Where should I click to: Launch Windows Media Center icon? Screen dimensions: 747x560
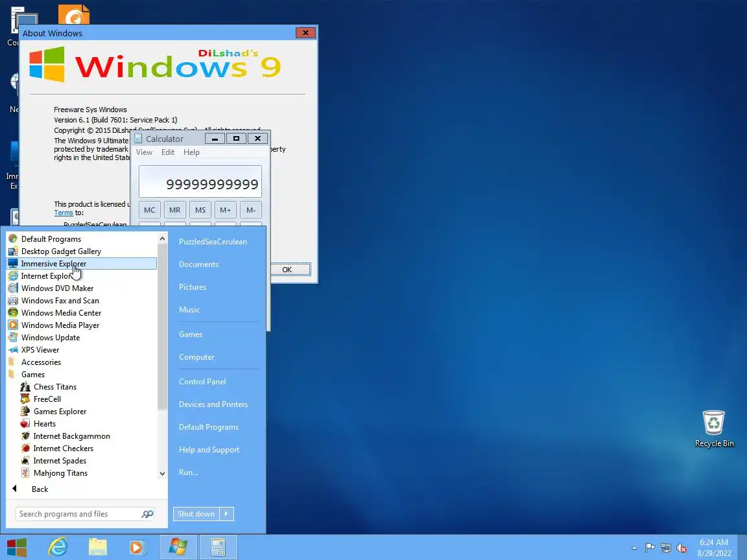[14, 313]
